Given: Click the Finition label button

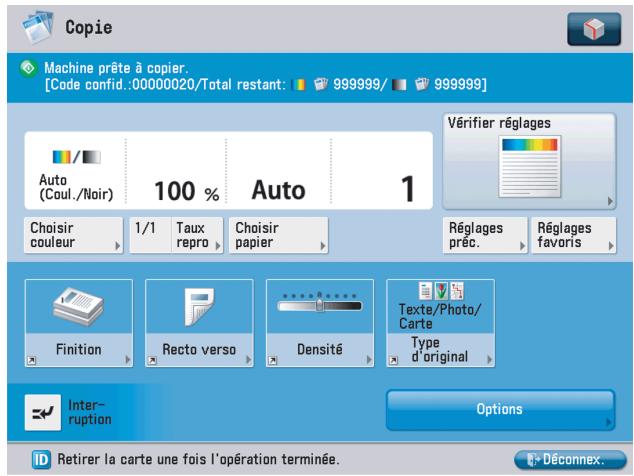Looking at the screenshot, I should (78, 350).
